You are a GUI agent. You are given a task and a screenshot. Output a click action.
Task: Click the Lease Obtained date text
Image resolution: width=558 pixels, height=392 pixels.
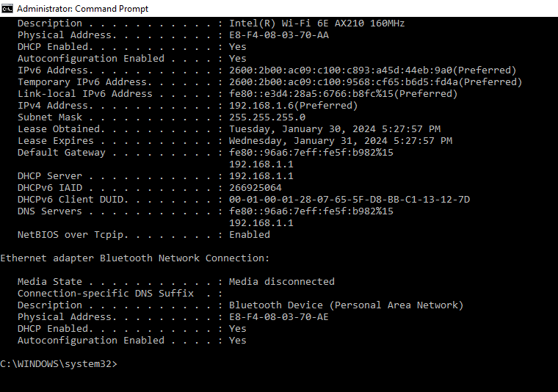coord(335,128)
